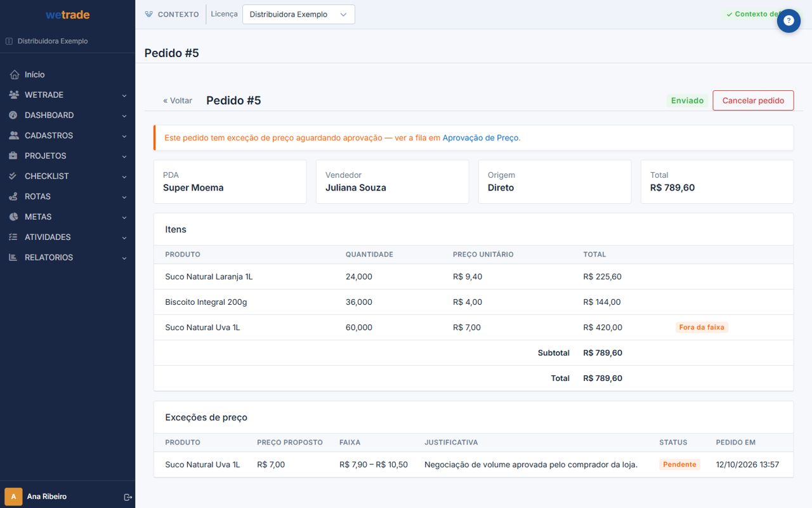
Task: Click the Pendente status badge
Action: [679, 465]
